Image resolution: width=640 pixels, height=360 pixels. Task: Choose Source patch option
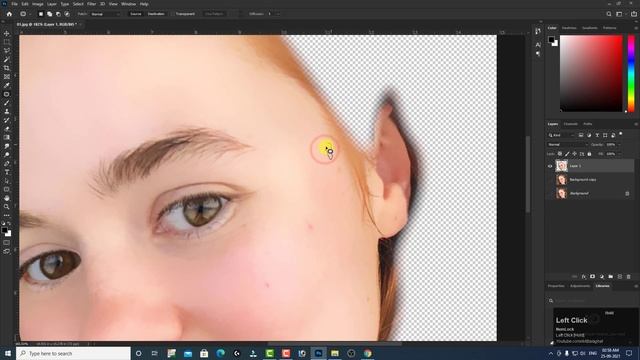click(x=136, y=14)
